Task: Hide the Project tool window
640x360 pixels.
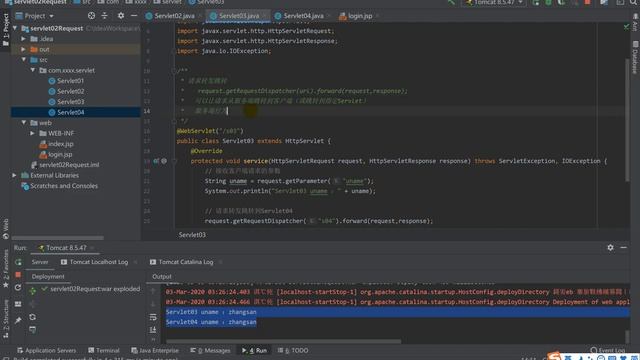Action: (x=134, y=16)
